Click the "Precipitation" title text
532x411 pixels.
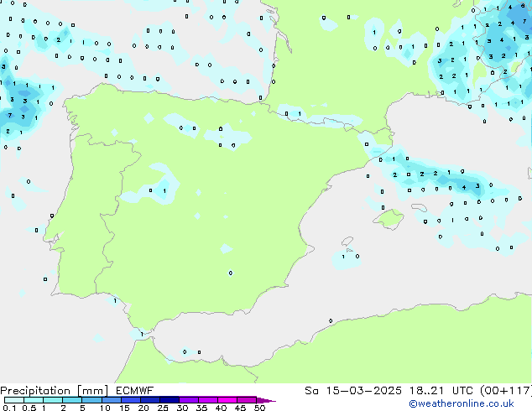35,391
